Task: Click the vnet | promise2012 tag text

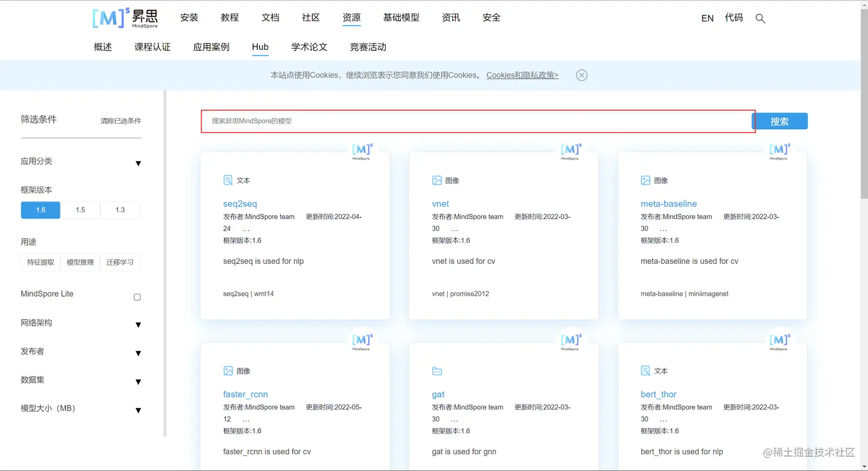Action: (x=460, y=294)
